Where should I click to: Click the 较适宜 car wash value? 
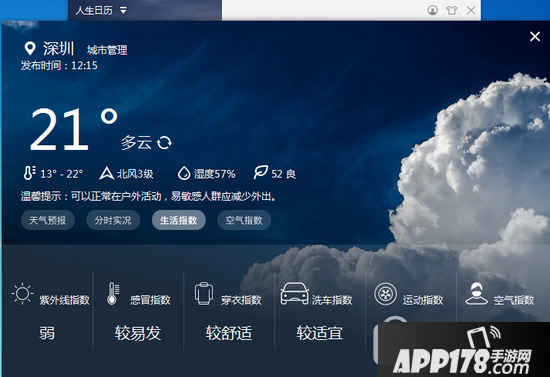click(320, 333)
